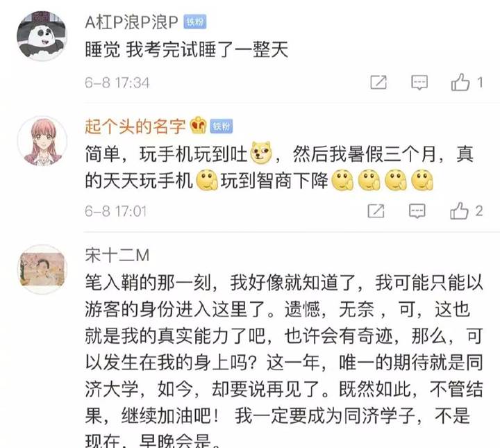Tap the reply bubble icon on the 17:01 comment
Screen dimensions: 500x448
[417, 210]
